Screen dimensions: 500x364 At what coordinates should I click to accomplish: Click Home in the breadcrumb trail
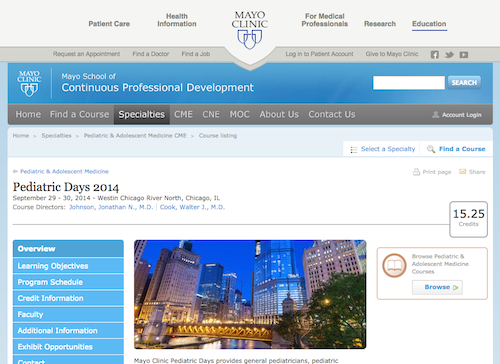pos(21,136)
